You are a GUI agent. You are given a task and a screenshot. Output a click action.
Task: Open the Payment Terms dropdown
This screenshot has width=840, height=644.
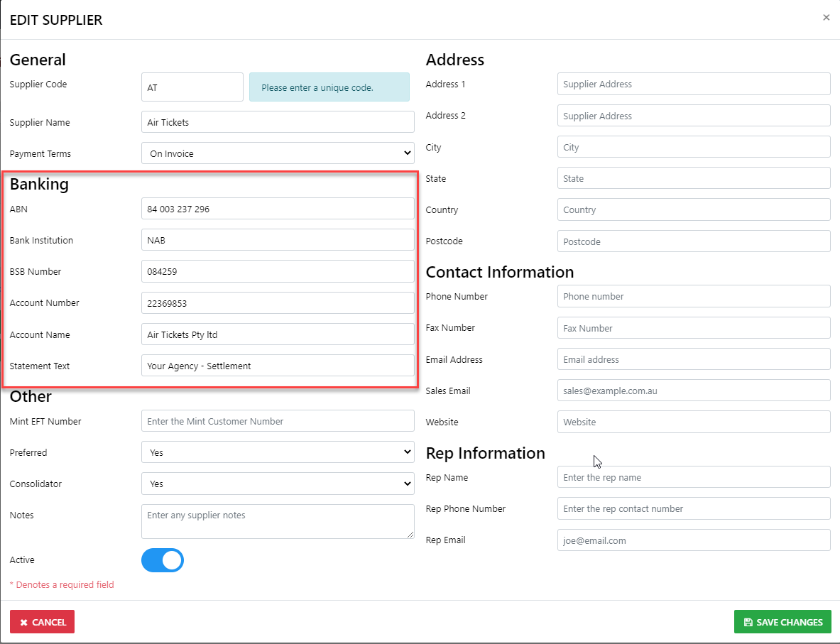(x=278, y=153)
